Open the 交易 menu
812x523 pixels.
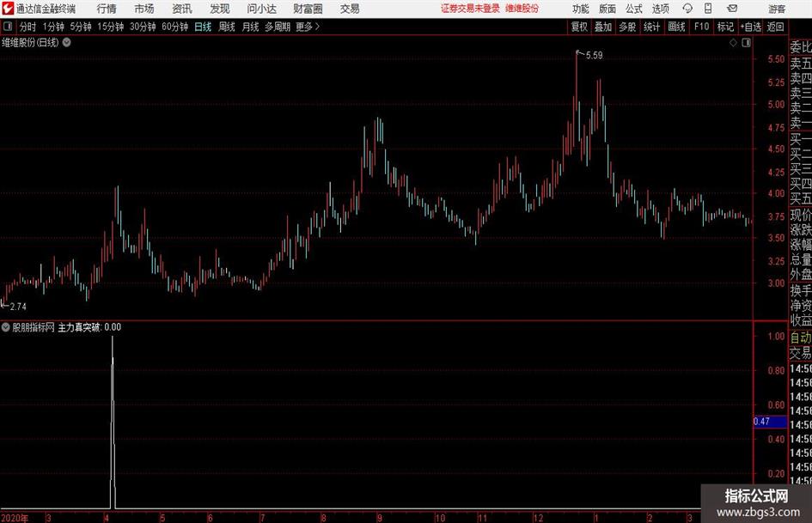350,9
